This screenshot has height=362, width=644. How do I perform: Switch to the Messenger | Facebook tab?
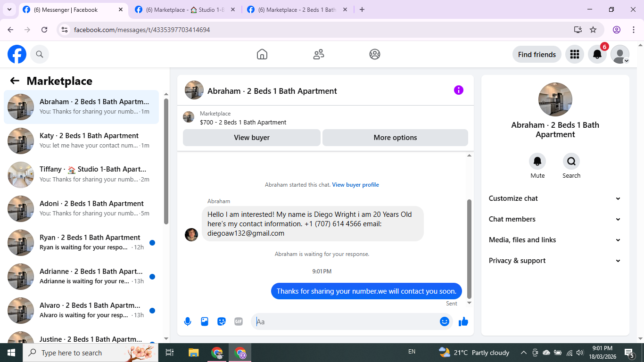pyautogui.click(x=73, y=9)
